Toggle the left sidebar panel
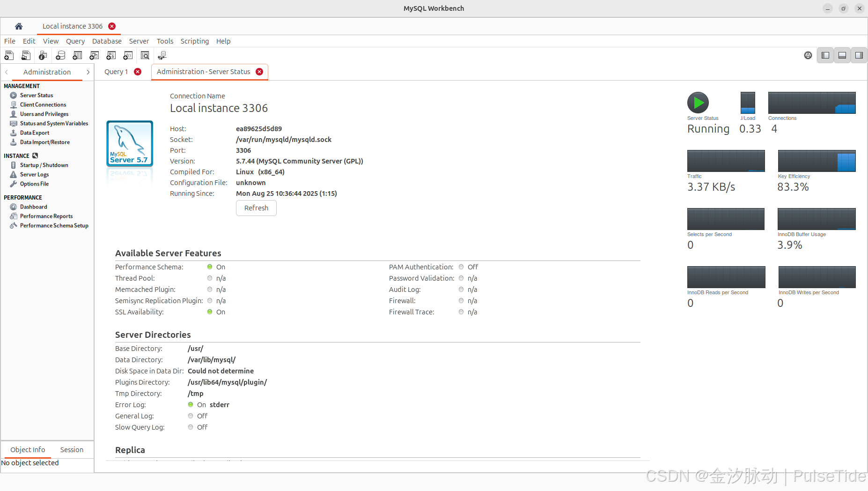This screenshot has height=491, width=868. [x=825, y=55]
